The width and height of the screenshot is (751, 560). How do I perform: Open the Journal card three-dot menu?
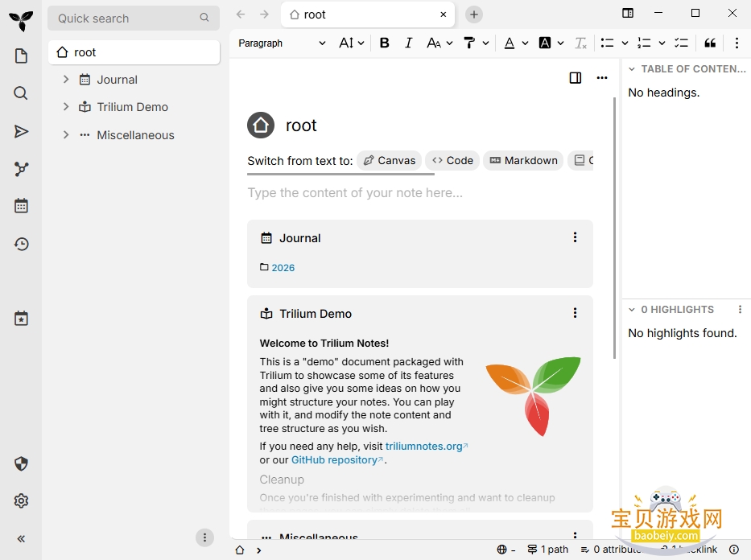coord(575,237)
